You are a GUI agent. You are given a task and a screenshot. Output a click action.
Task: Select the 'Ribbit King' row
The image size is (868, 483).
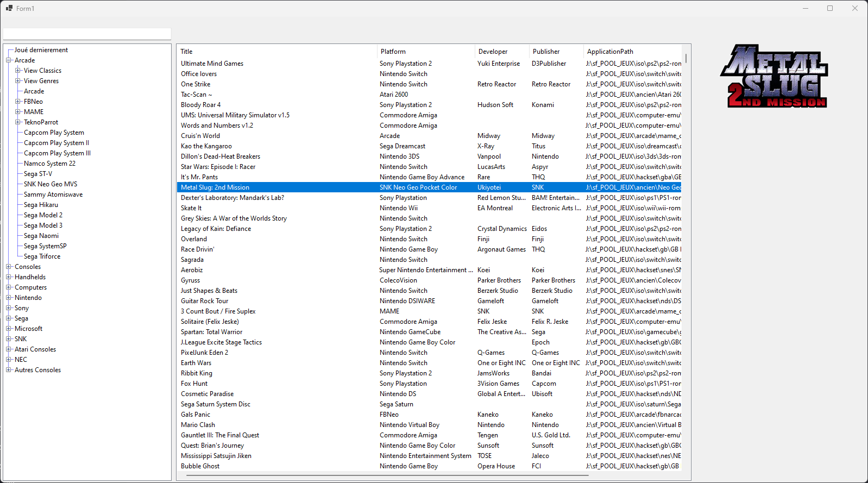(x=429, y=373)
